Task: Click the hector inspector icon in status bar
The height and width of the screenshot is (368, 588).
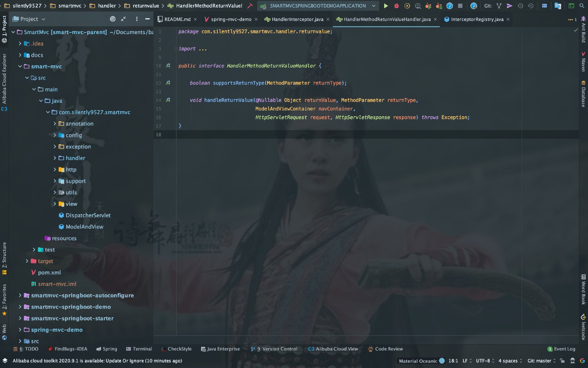Action: click(573, 361)
